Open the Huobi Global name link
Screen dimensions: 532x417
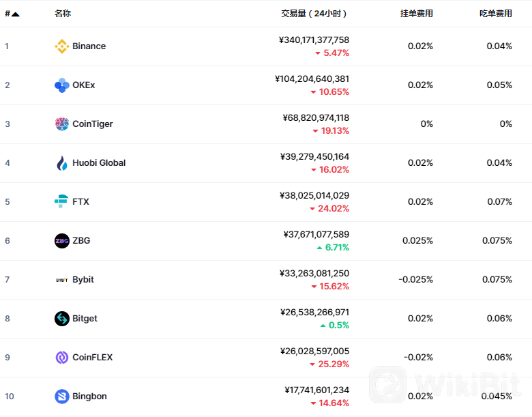[99, 163]
